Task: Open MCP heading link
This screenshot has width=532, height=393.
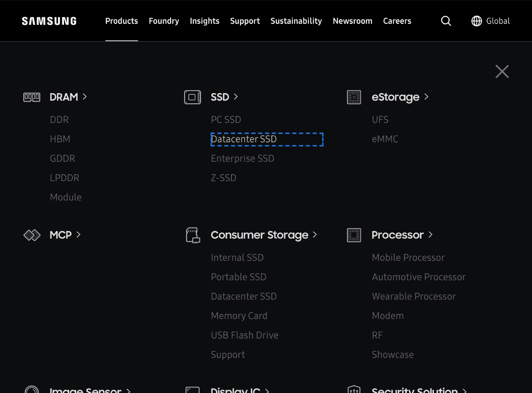Action: point(60,235)
